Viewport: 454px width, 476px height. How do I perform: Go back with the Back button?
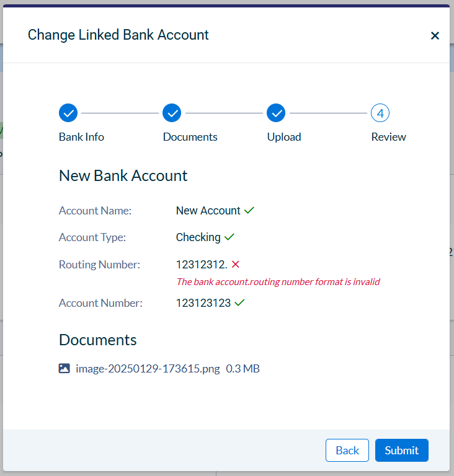tap(347, 450)
